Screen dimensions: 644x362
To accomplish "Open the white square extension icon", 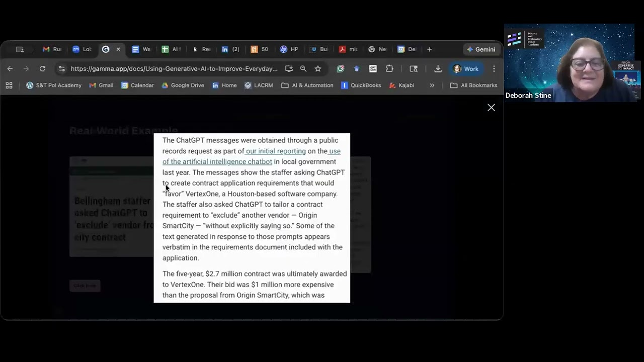I will pos(373,69).
